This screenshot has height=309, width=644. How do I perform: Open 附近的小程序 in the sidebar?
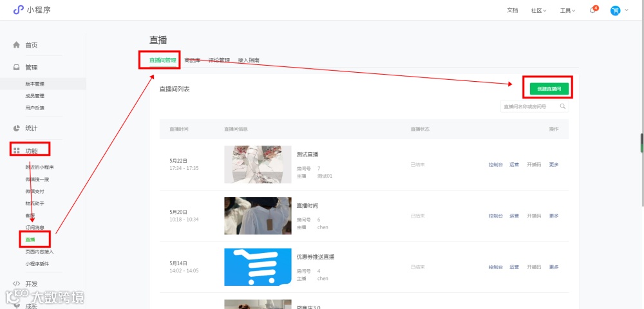coord(39,167)
